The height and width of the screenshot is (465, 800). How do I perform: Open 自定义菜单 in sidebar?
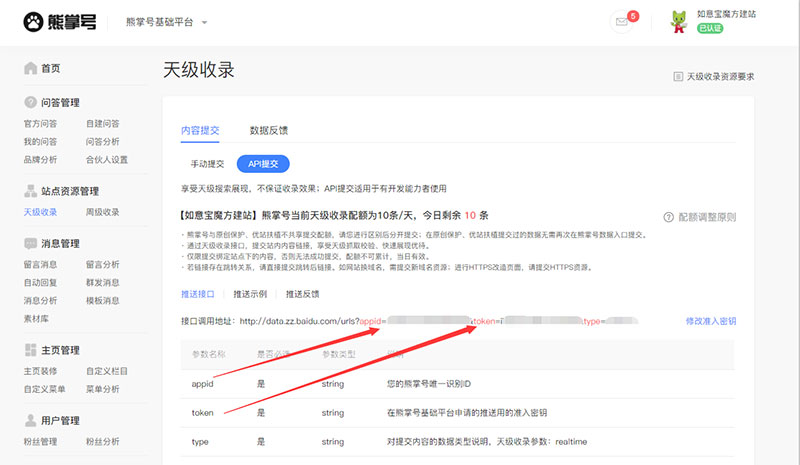coord(44,389)
